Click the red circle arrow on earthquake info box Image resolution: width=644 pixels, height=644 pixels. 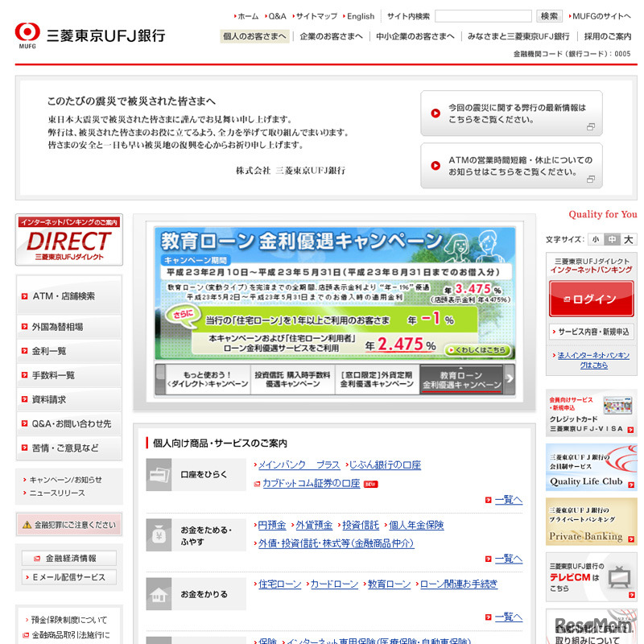(436, 114)
